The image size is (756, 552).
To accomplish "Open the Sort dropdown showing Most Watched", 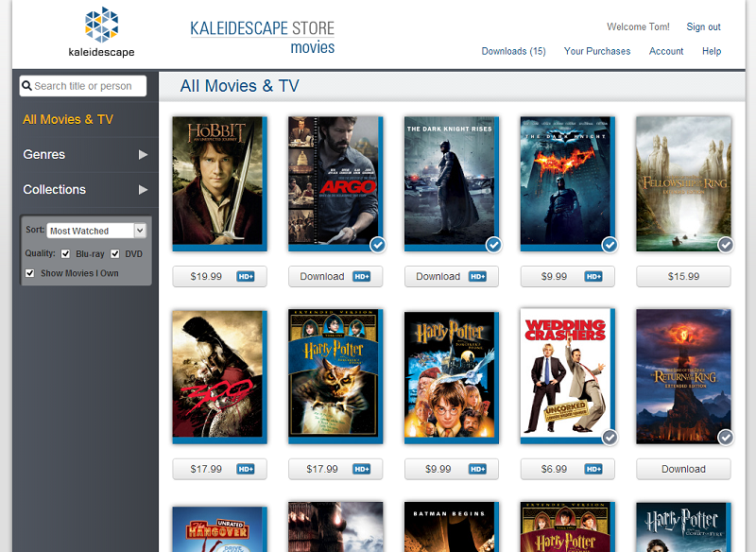I will click(96, 231).
